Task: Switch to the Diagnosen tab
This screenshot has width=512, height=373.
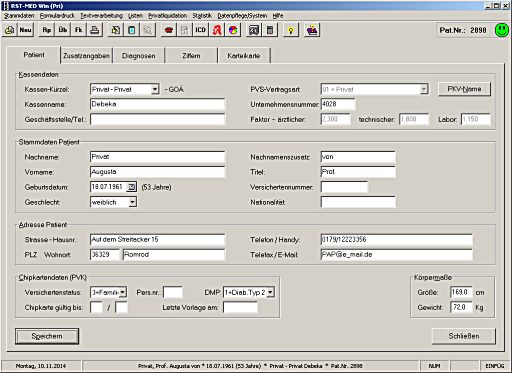Action: [139, 56]
